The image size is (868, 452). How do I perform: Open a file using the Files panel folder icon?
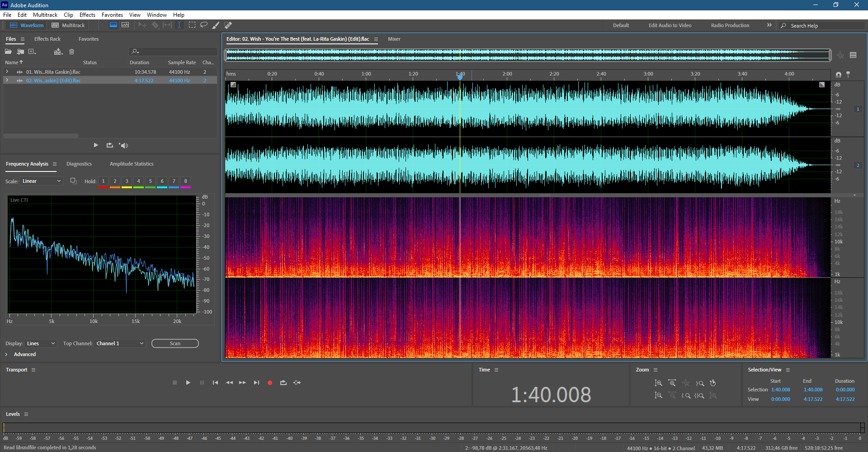click(8, 52)
